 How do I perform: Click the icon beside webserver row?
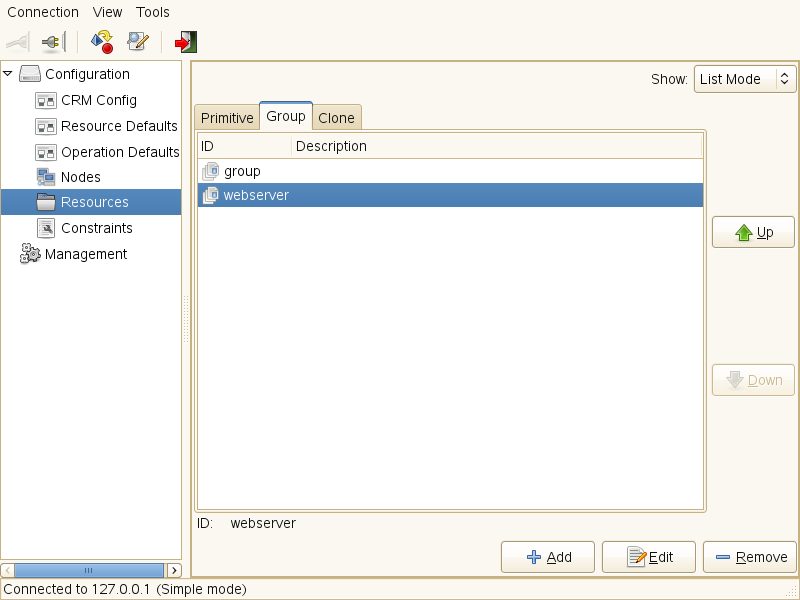(210, 195)
